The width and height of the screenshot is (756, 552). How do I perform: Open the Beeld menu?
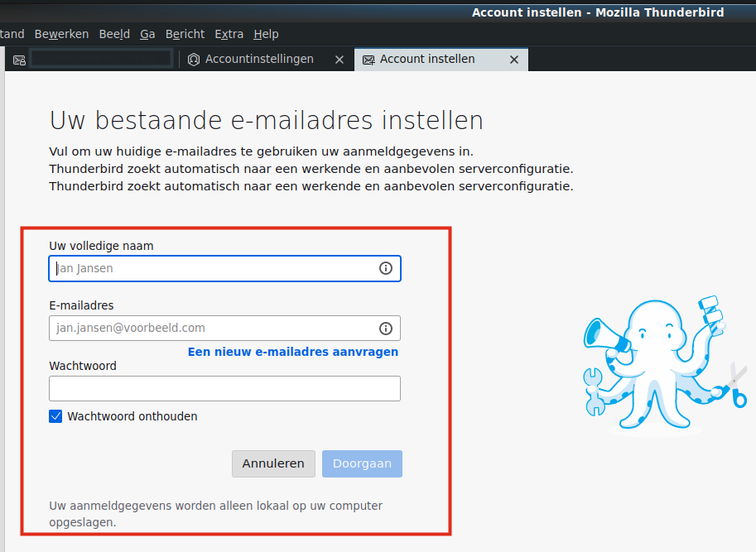(x=114, y=34)
